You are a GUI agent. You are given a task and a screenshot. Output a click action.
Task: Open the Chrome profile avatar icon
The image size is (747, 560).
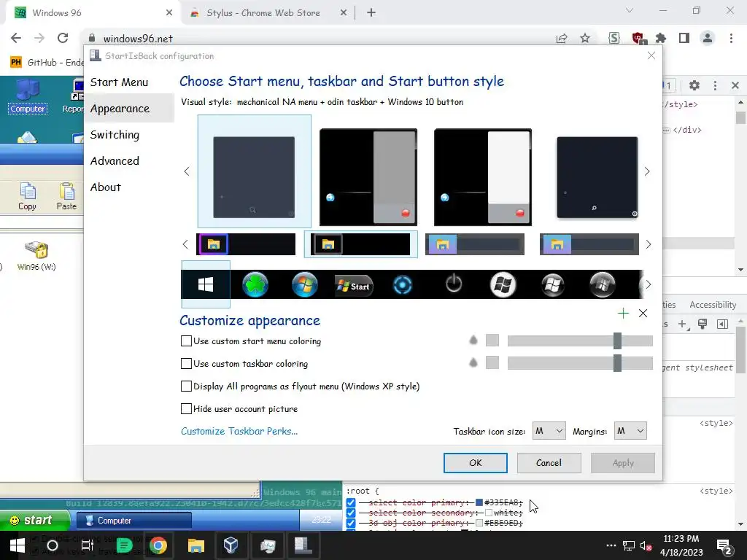point(708,38)
